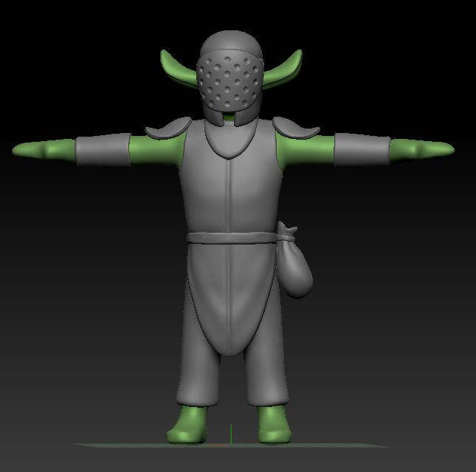
Task: Click the gray forearm bracer on the screen-left arm
Action: (x=103, y=150)
